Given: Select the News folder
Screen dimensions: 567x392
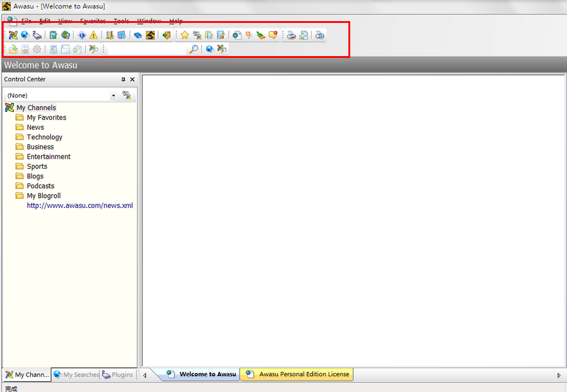Looking at the screenshot, I should point(36,127).
